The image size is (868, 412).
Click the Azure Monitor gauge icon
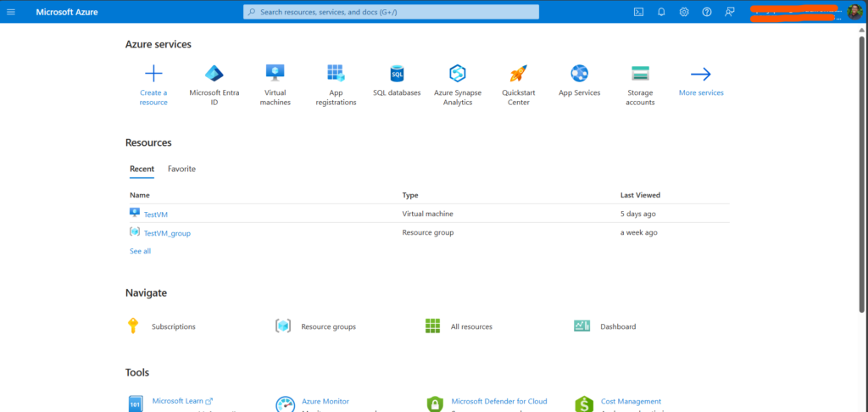285,404
